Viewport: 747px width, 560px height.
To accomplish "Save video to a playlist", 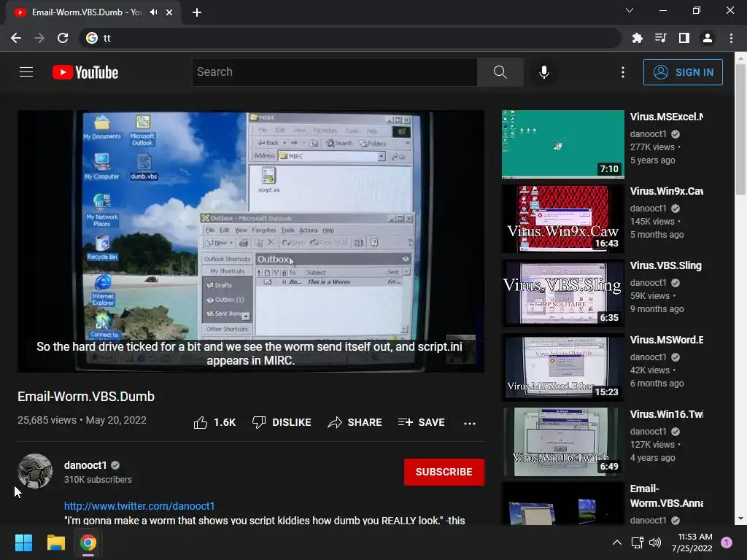I will pos(422,422).
